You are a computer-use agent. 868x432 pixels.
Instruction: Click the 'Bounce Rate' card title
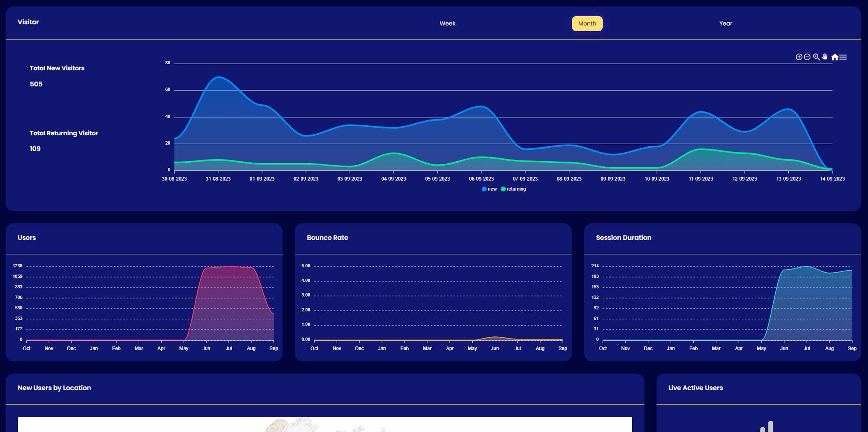(x=327, y=237)
